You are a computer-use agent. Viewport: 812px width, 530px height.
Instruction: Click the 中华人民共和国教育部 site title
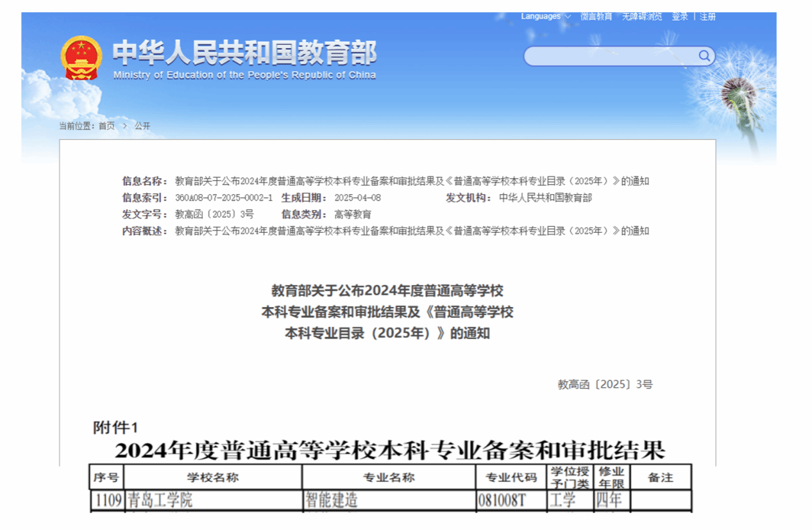(244, 53)
